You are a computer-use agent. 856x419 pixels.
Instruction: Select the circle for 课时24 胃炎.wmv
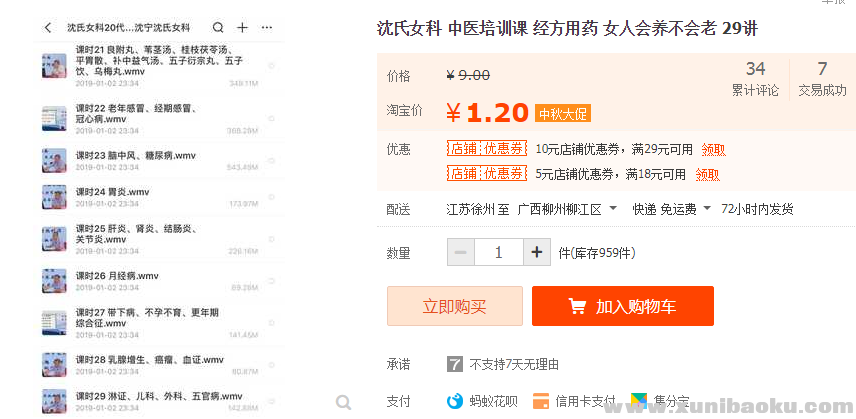tap(272, 197)
